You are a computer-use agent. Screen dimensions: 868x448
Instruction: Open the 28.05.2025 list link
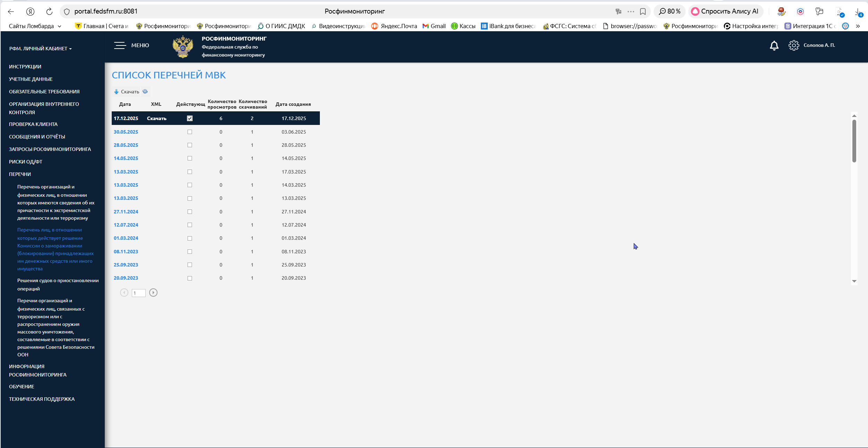[x=126, y=145]
